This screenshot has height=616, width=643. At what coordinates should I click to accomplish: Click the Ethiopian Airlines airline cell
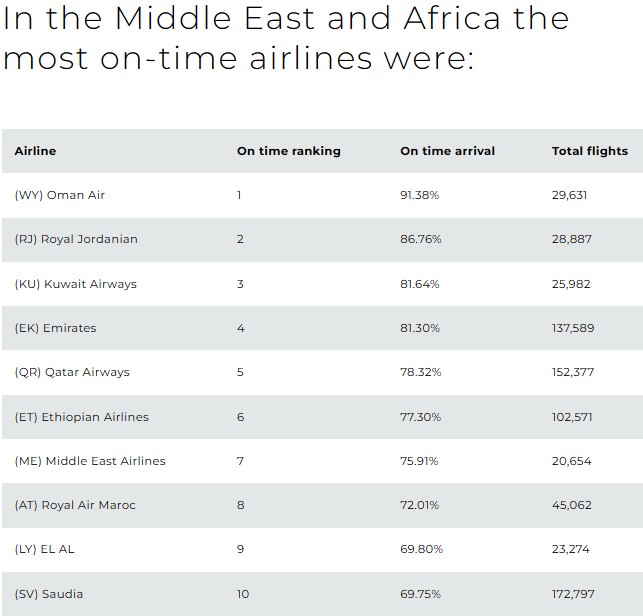click(81, 417)
